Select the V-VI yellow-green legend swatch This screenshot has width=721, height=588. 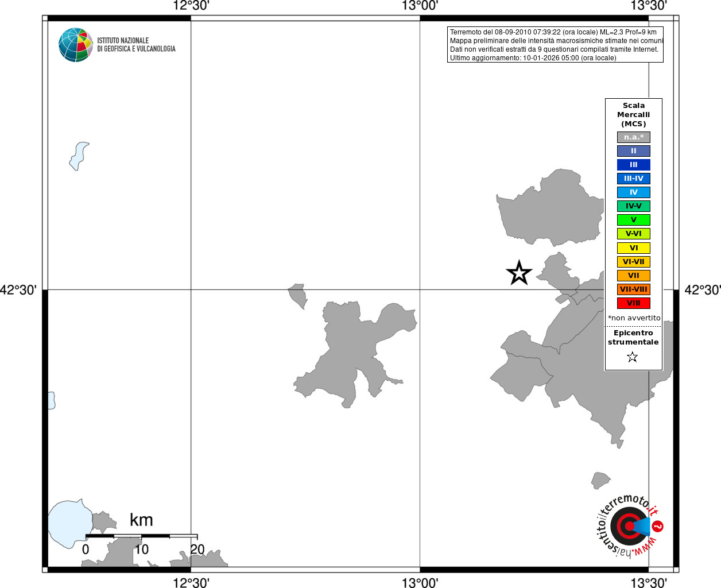(634, 234)
